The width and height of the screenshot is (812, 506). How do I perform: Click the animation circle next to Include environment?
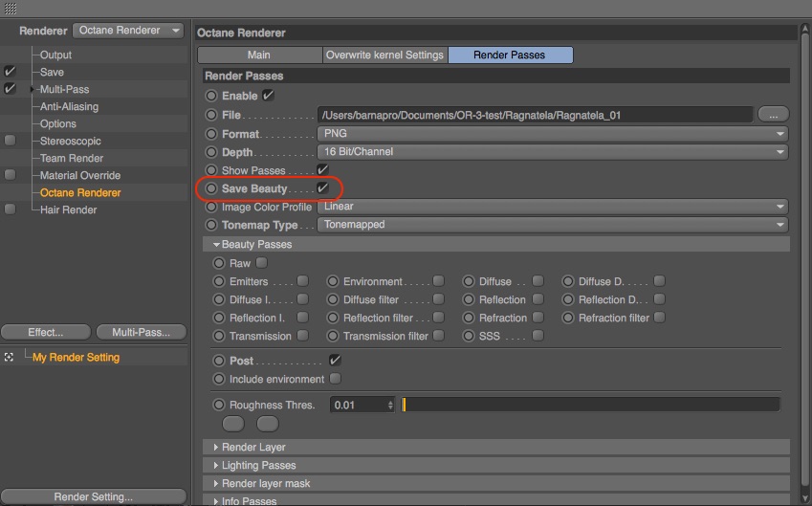(219, 379)
